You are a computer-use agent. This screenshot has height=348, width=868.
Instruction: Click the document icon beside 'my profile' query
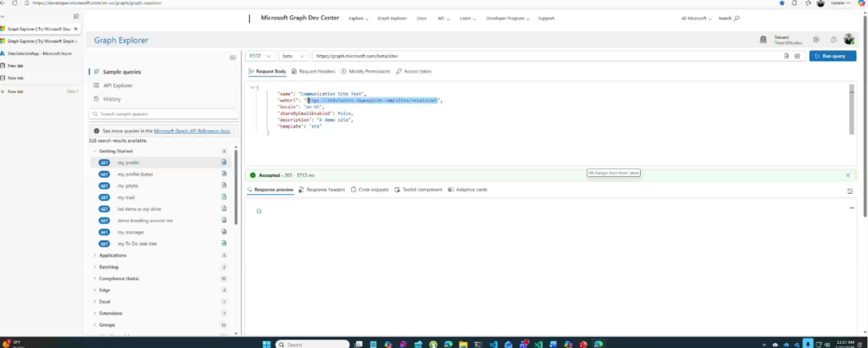tap(225, 162)
